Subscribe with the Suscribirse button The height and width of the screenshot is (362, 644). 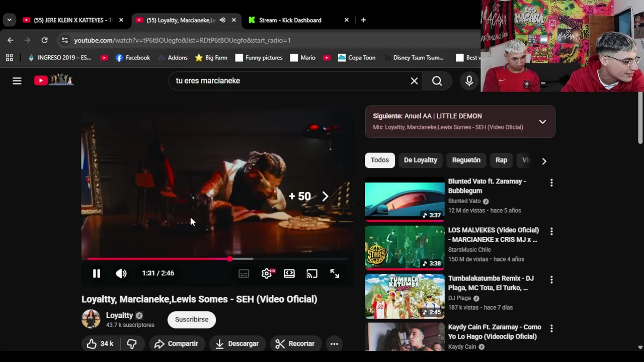(x=192, y=319)
